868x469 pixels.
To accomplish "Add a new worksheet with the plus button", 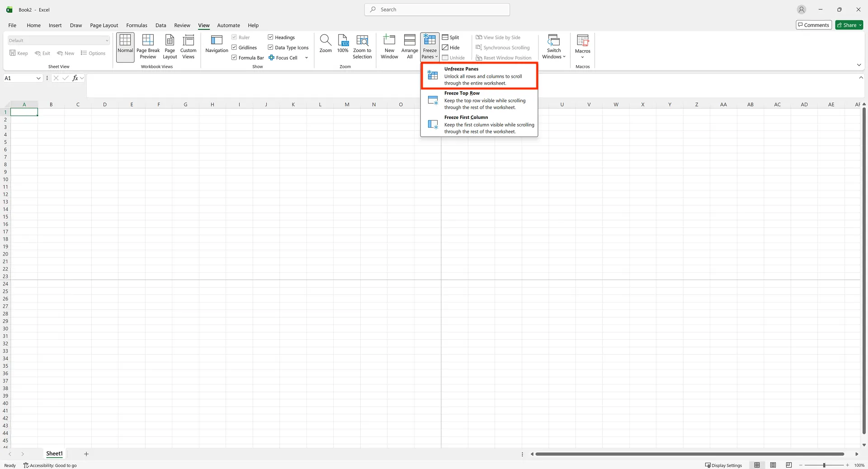I will [86, 454].
